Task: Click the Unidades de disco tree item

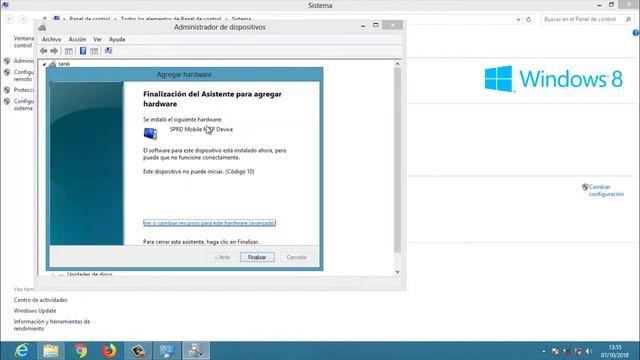Action: point(89,275)
